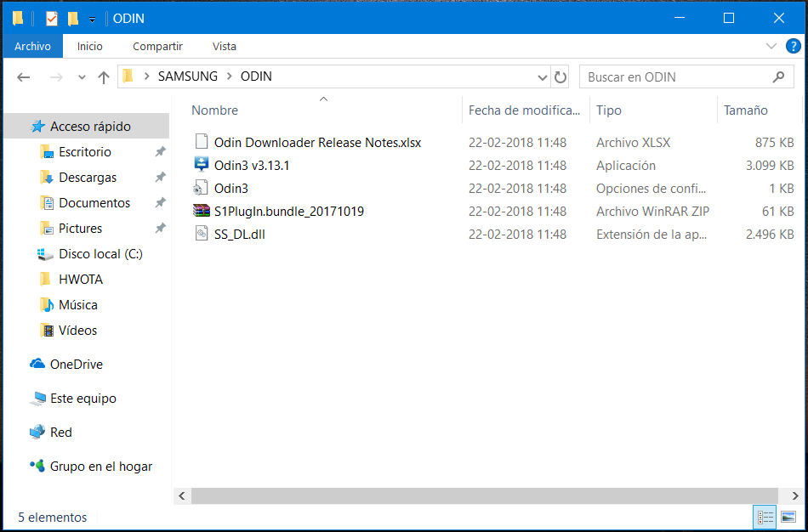Click the Odin Downloader Release Notes file icon
808x532 pixels.
[201, 143]
